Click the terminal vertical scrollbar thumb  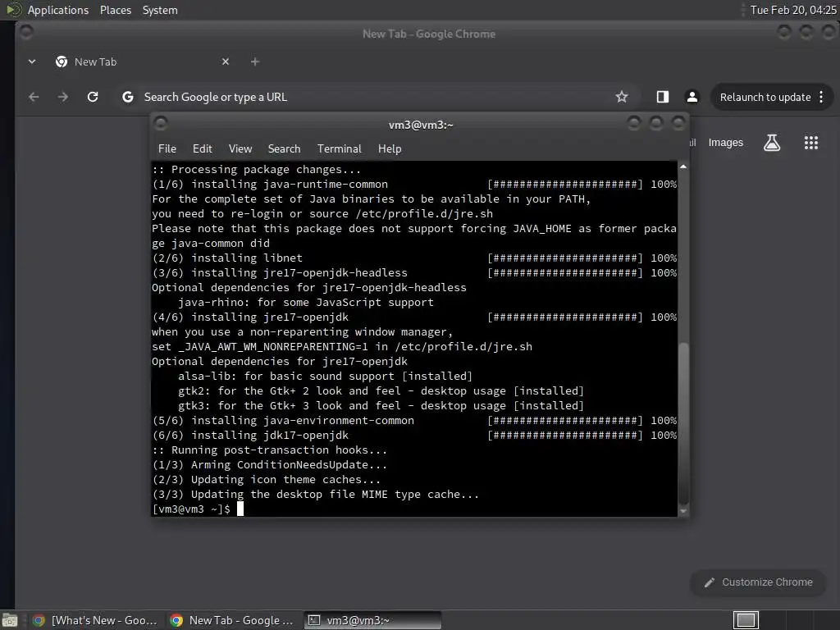683,423
